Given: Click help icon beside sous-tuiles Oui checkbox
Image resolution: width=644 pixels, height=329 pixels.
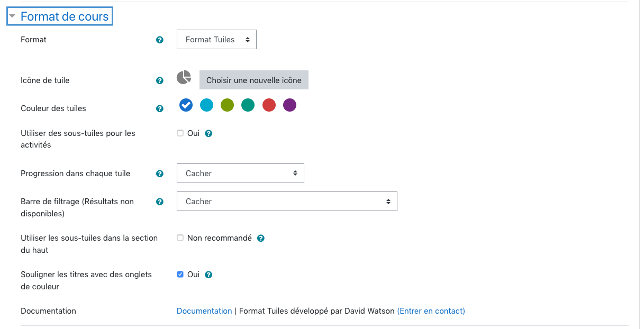Looking at the screenshot, I should (208, 133).
